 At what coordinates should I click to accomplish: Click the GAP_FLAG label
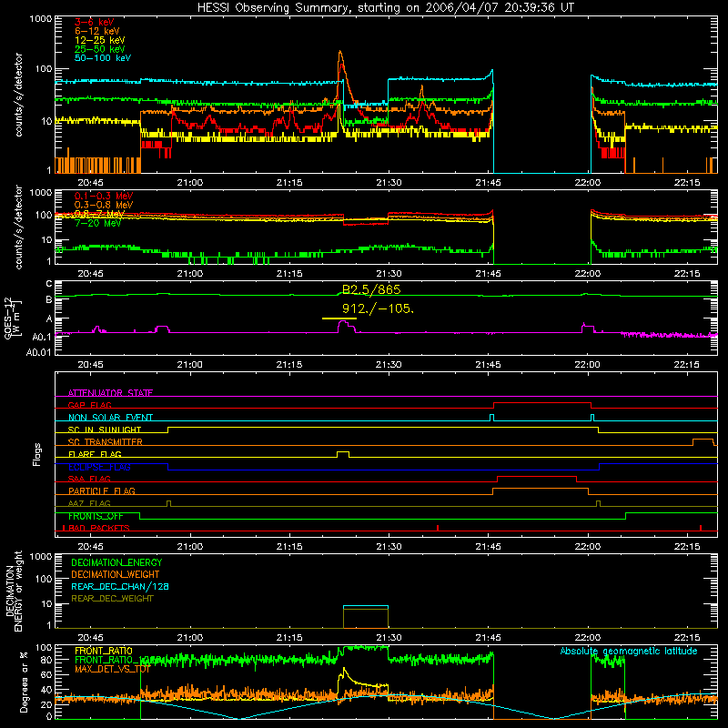(x=89, y=405)
